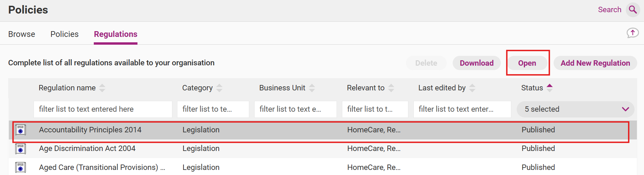Click the Age Discrimination Act document icon

(21, 149)
